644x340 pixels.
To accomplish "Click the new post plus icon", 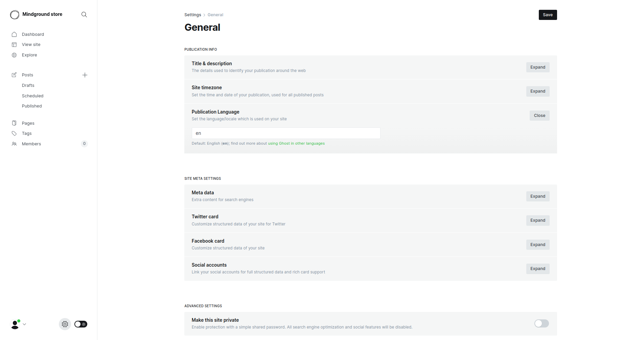I will (85, 75).
